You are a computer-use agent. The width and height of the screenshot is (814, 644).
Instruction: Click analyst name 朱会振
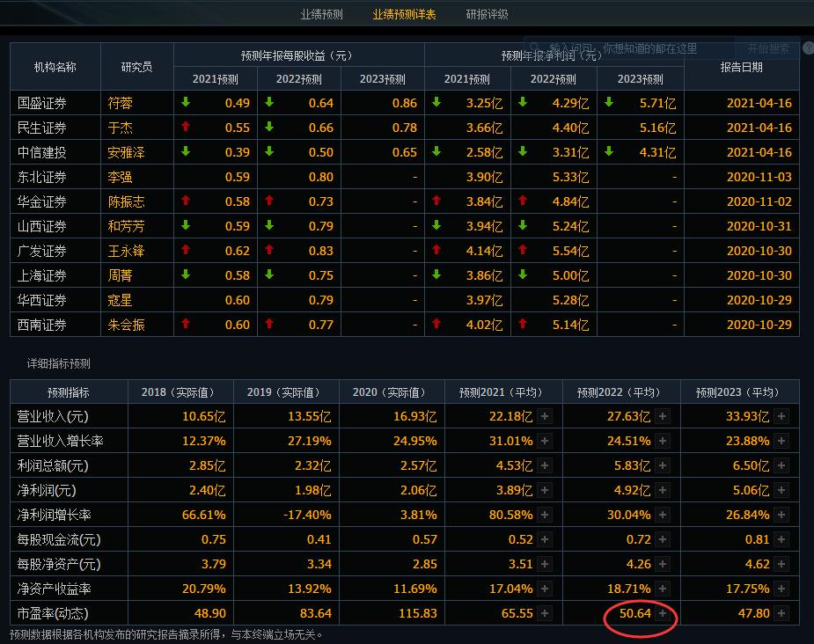click(126, 325)
